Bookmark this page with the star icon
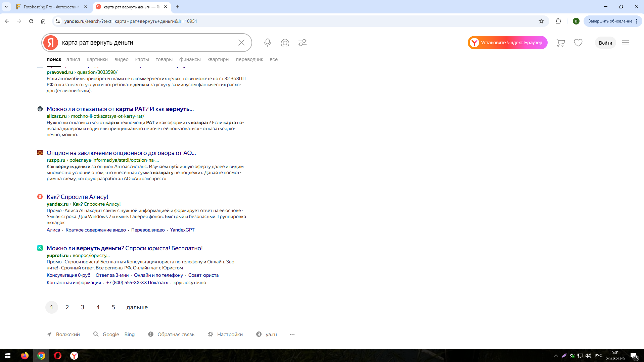The image size is (644, 362). coord(541,21)
